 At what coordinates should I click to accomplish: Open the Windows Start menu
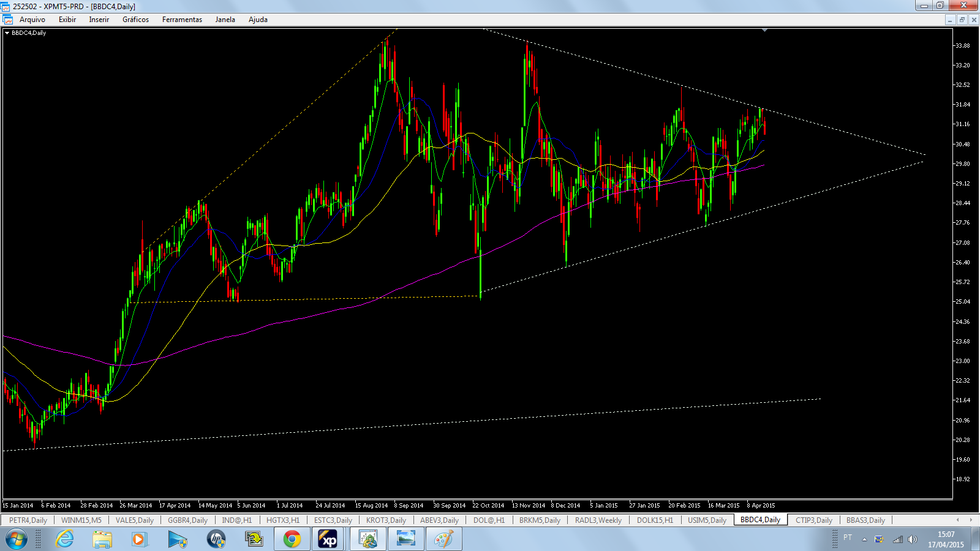(x=16, y=539)
